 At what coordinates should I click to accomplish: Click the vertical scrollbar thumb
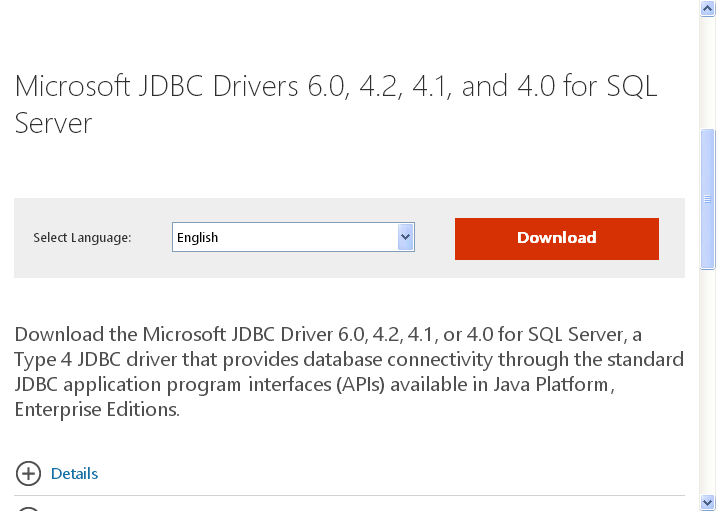point(707,200)
